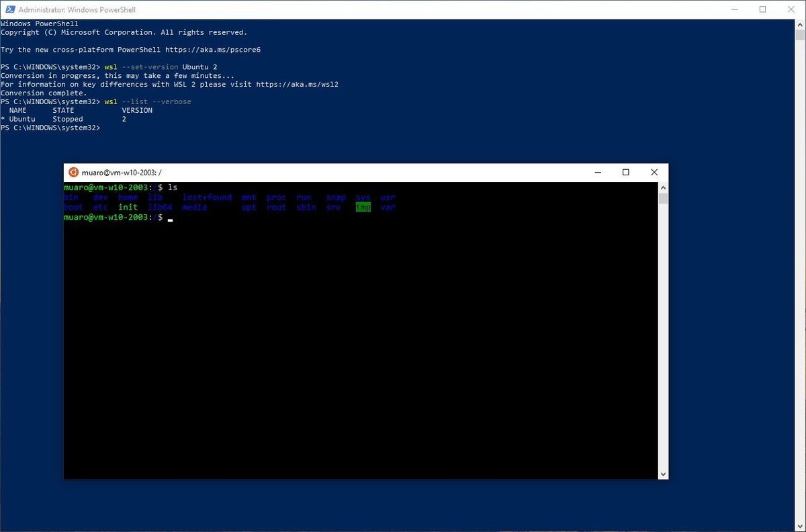The height and width of the screenshot is (532, 806).
Task: Click the Ubuntu entry in the wsl list output
Action: pyautogui.click(x=21, y=118)
